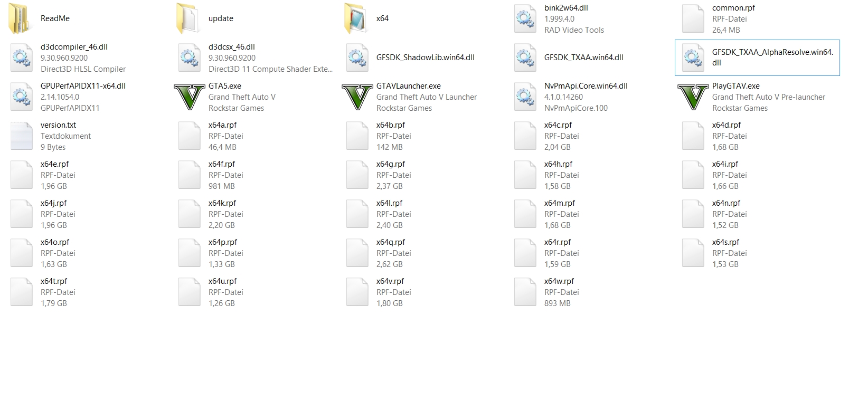
Task: Select the file name x64t.rpf
Action: point(54,281)
